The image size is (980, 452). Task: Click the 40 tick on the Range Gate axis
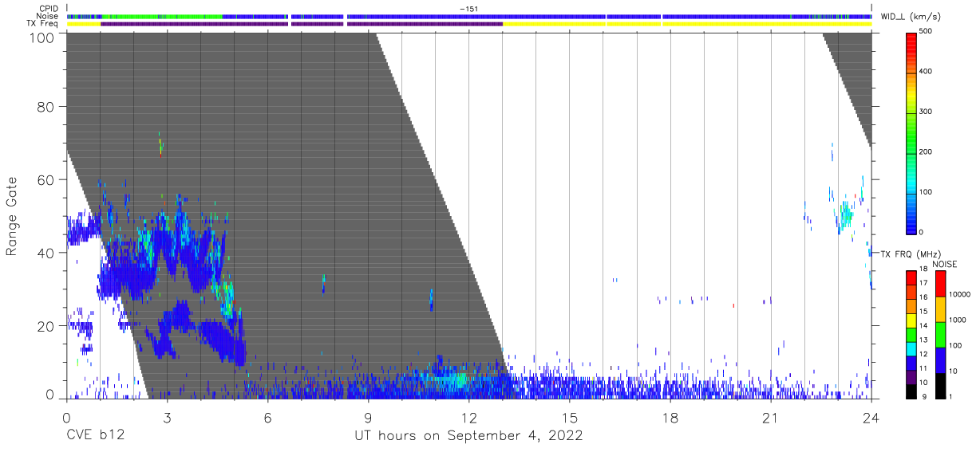pyautogui.click(x=45, y=253)
